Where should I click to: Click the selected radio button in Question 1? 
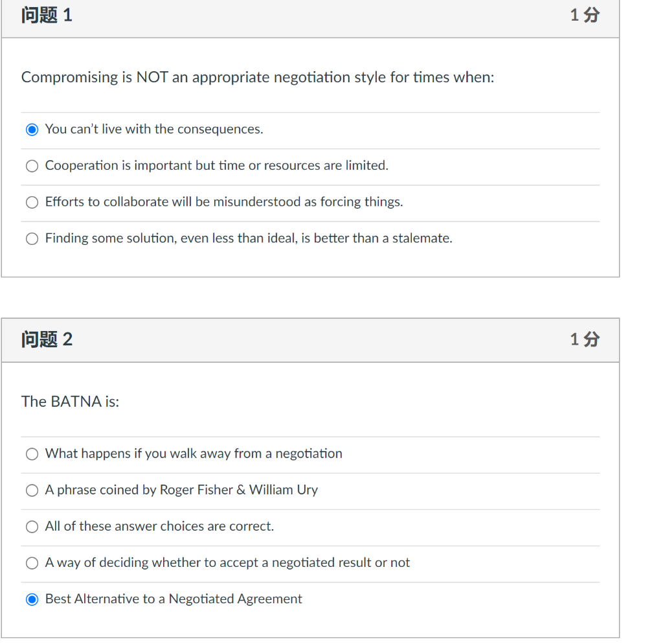click(x=32, y=130)
